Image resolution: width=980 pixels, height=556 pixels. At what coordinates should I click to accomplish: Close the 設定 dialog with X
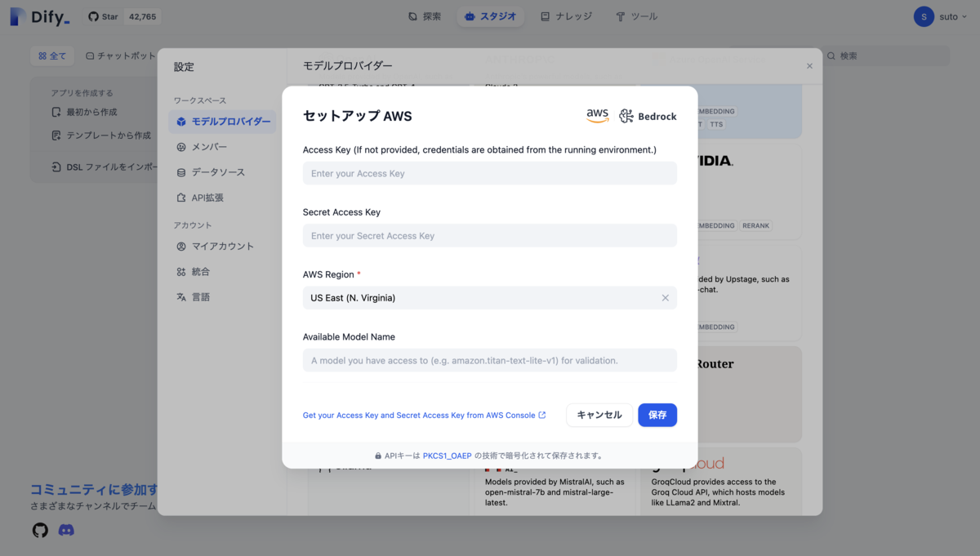[809, 66]
